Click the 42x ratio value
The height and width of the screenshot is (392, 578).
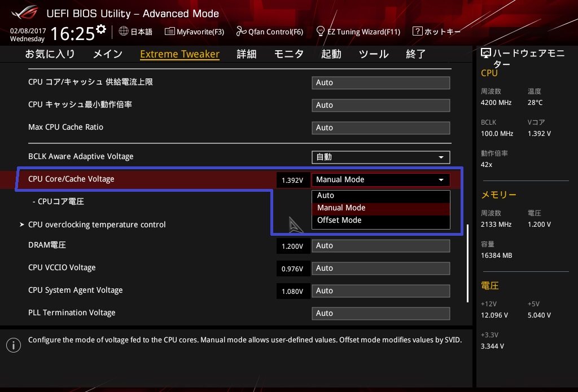coord(487,165)
